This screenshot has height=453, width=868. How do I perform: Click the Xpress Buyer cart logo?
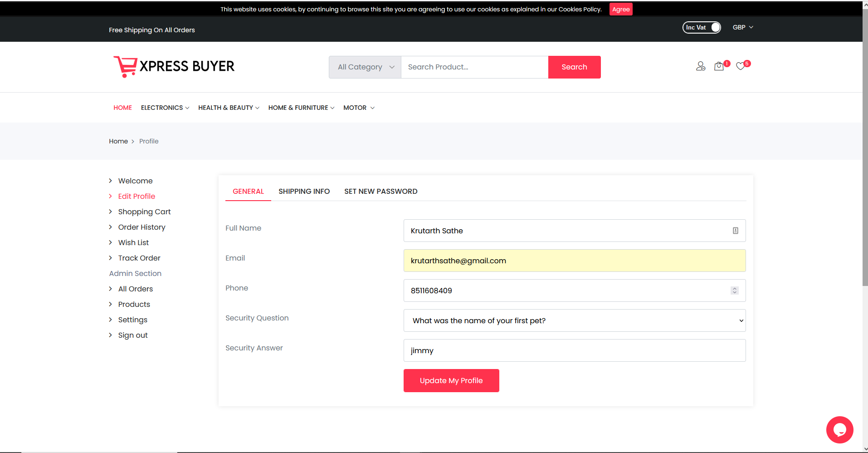click(x=126, y=67)
